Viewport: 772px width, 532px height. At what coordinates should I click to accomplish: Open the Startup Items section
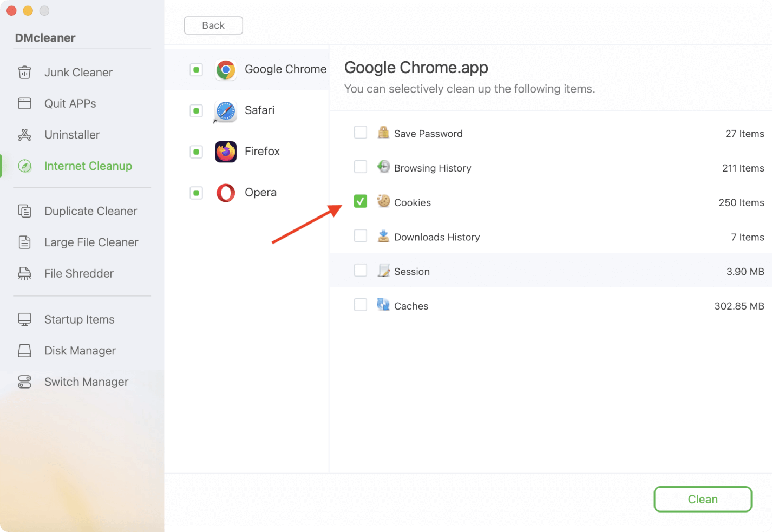79,319
